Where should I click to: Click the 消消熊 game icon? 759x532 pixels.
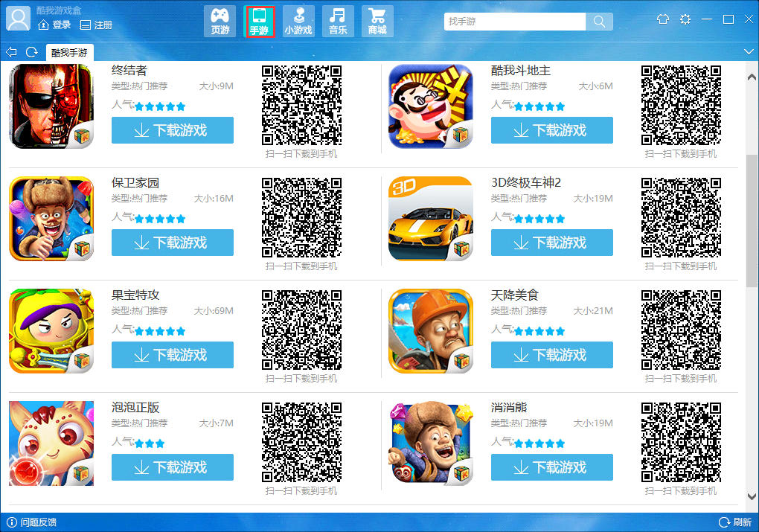point(431,443)
